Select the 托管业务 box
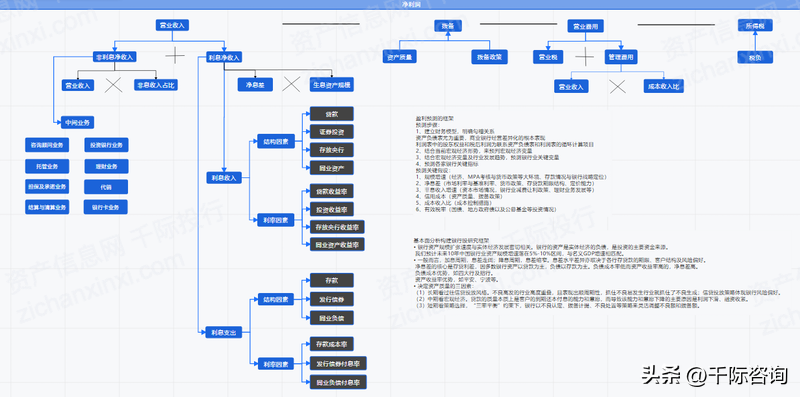This screenshot has height=397, width=800. (x=46, y=166)
